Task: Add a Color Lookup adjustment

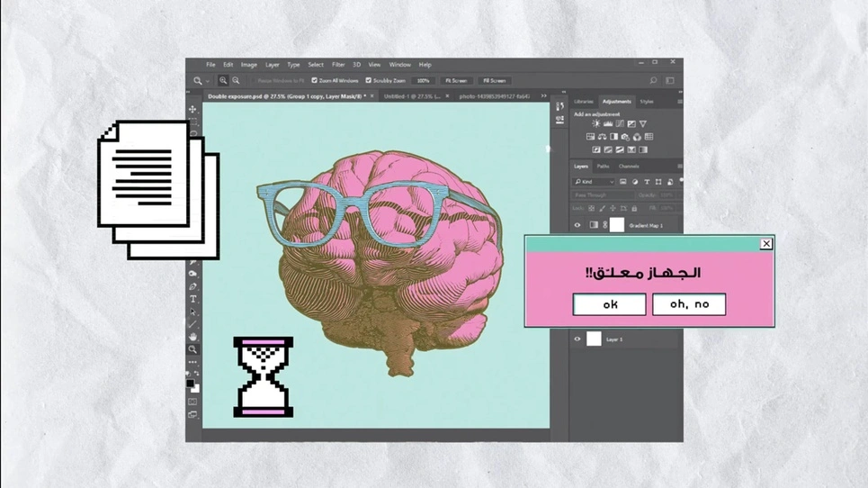Action: click(649, 137)
